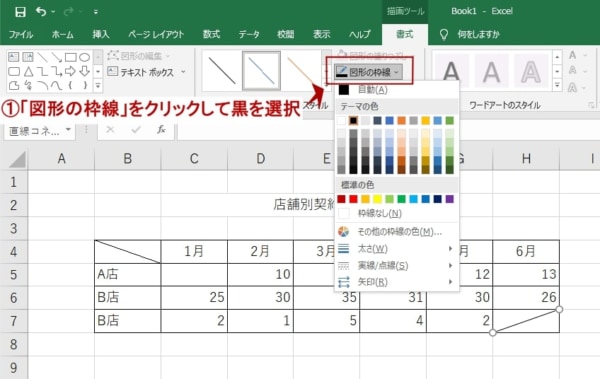
Task: Apply the dark gray line style thumbnail
Action: coord(222,71)
